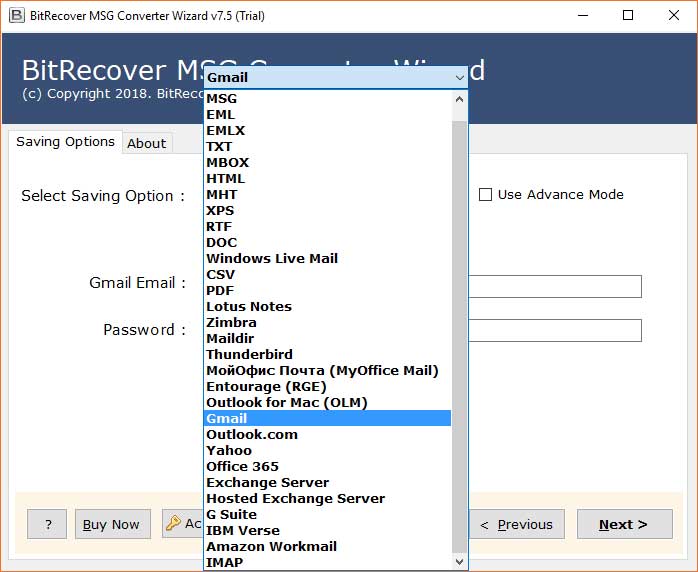Viewport: 698px width, 572px height.
Task: Click in the Password input field
Action: 555,330
